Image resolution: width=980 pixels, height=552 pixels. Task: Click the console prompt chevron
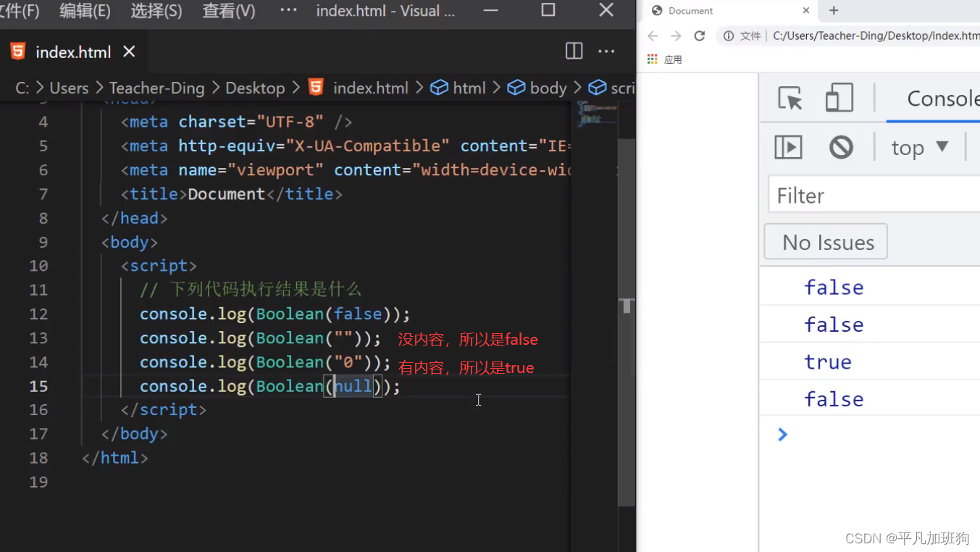pos(782,434)
